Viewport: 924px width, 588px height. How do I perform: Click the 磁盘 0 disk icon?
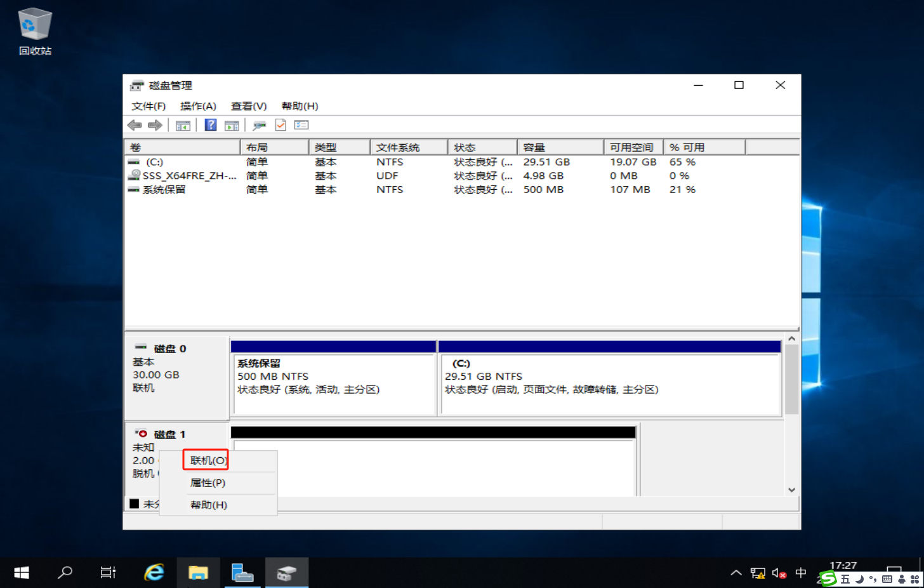pyautogui.click(x=141, y=347)
